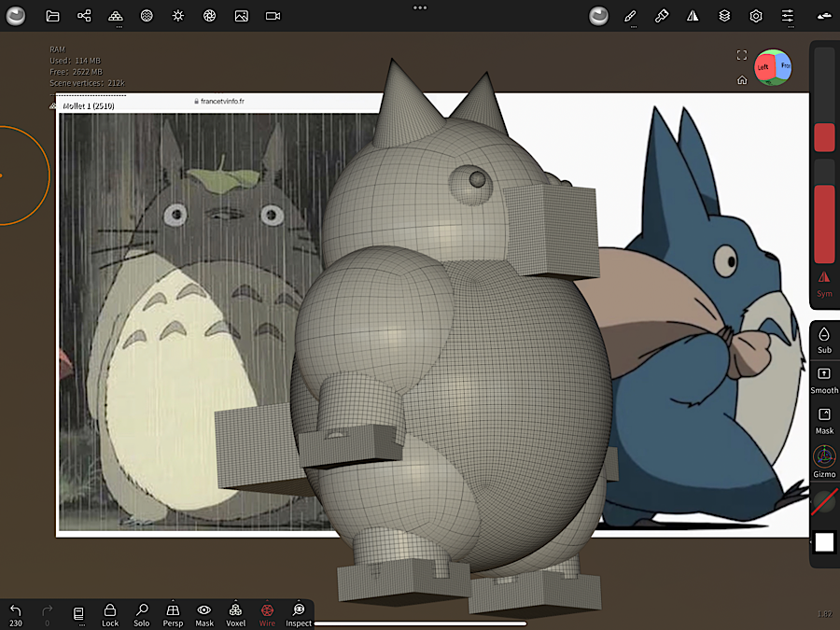Open the Background image menu

[241, 16]
